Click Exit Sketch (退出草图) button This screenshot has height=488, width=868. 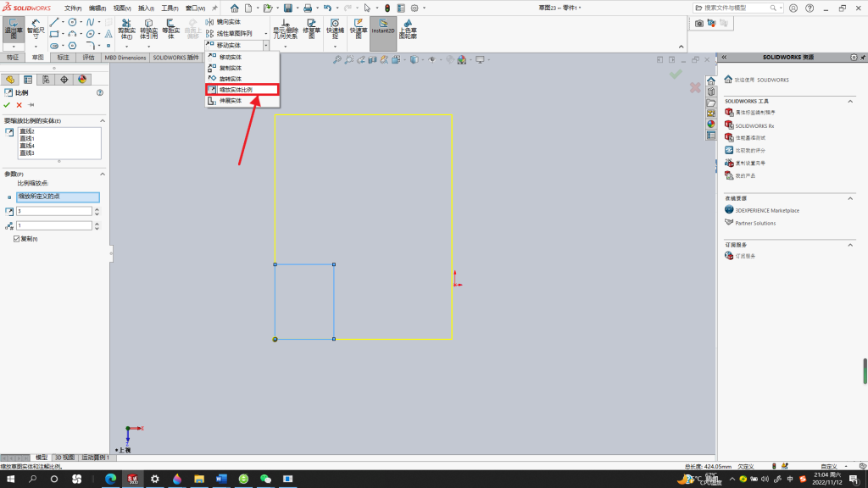pos(14,30)
